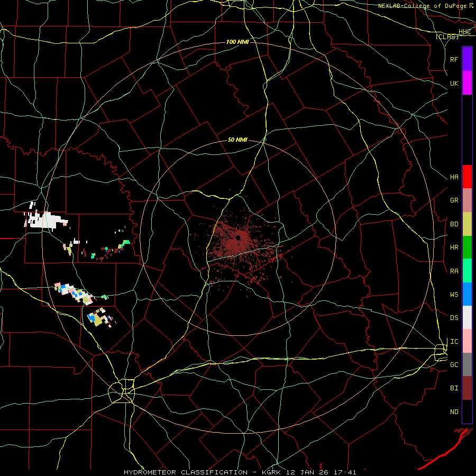The height and width of the screenshot is (476, 476).
Task: Click the HA legend label
Action: (454, 177)
